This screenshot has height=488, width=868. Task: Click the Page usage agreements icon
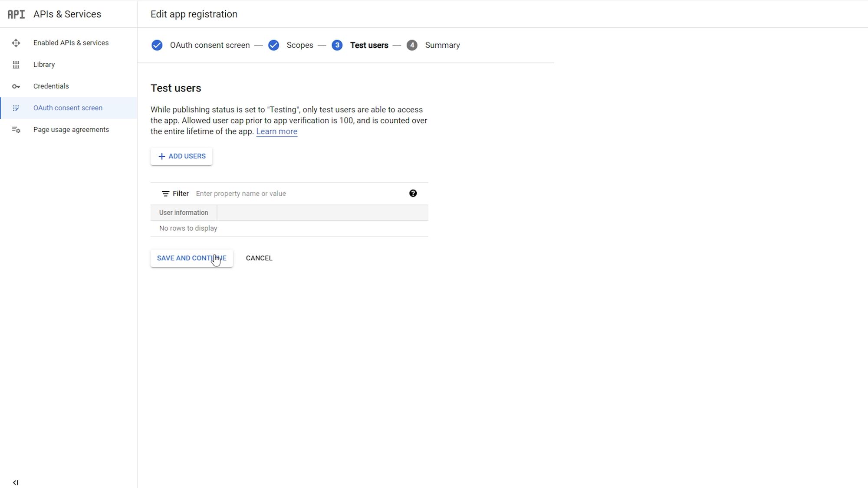[16, 129]
